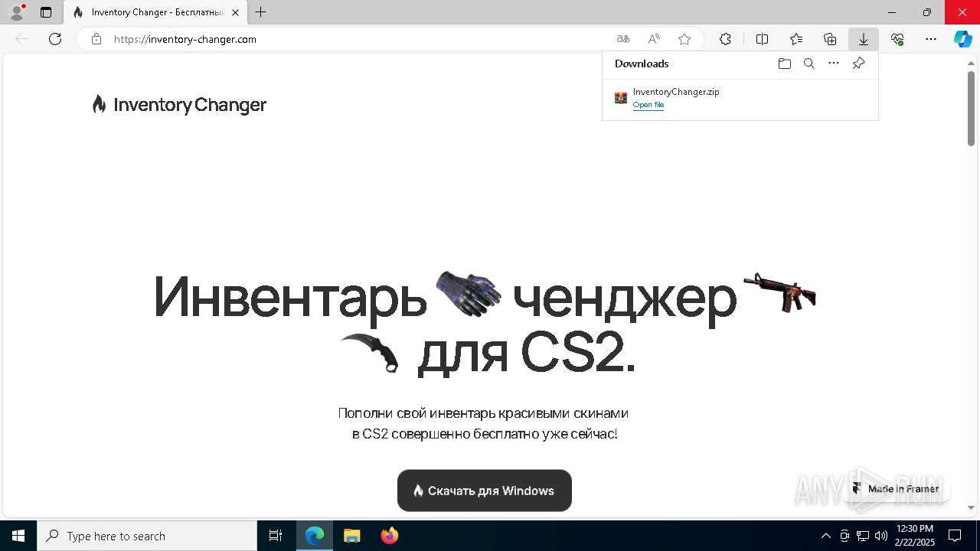This screenshot has width=980, height=551.
Task: Select InventoryChanger.zip download entry
Action: click(740, 98)
